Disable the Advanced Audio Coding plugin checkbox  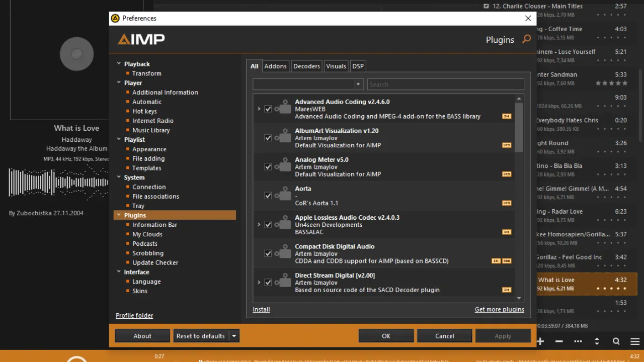(x=268, y=109)
